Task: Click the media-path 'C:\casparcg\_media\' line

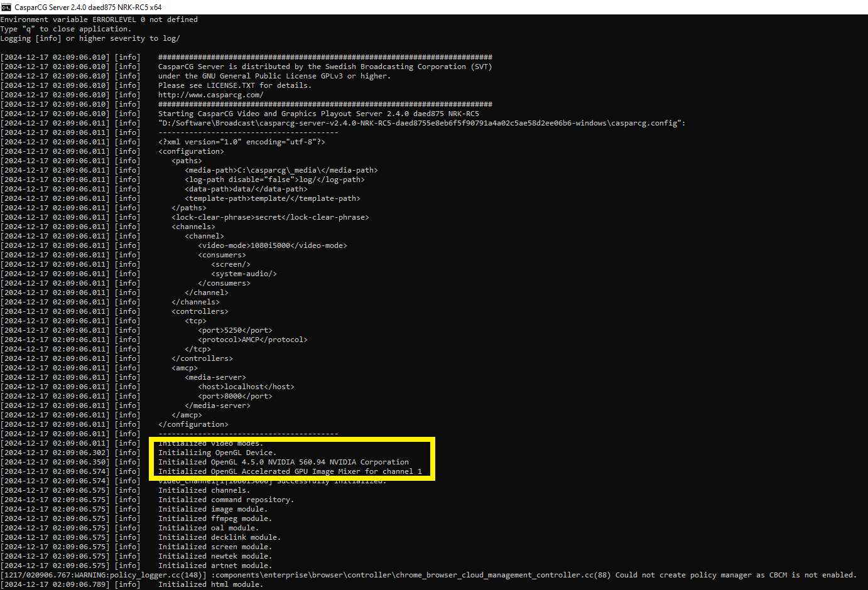Action: pyautogui.click(x=281, y=170)
